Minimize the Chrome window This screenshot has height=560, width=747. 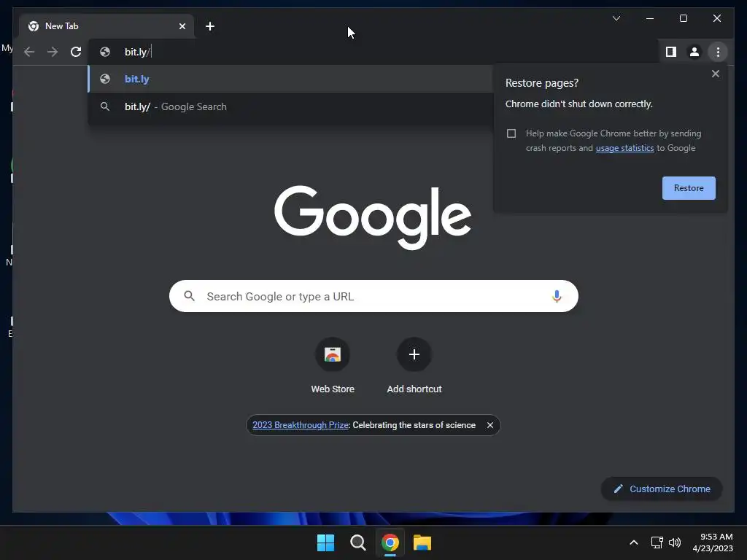(650, 18)
